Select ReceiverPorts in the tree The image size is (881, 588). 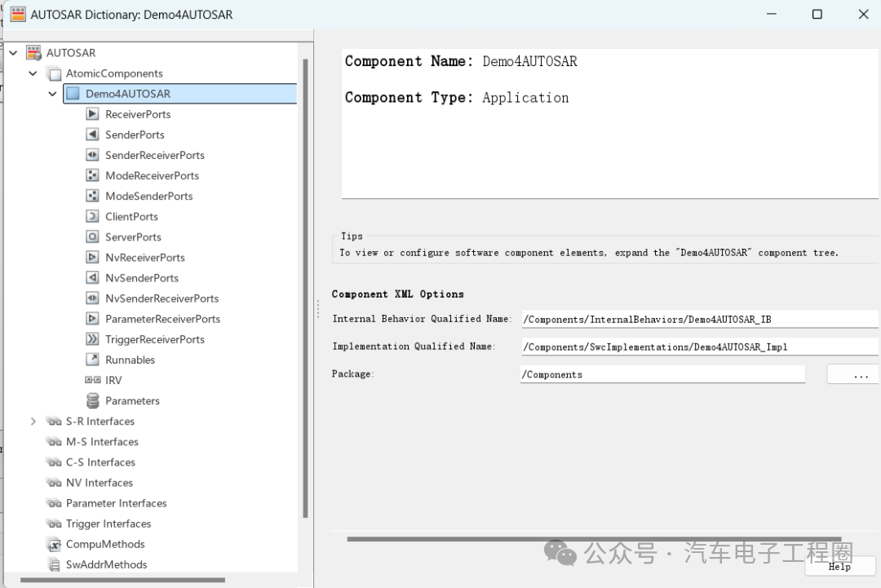[x=138, y=114]
